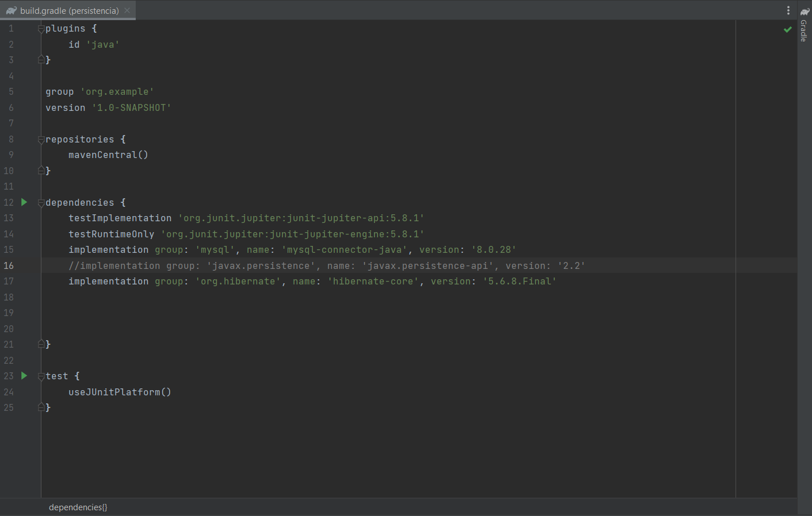
Task: Click the '5.6.8.Final' version string
Action: [520, 281]
